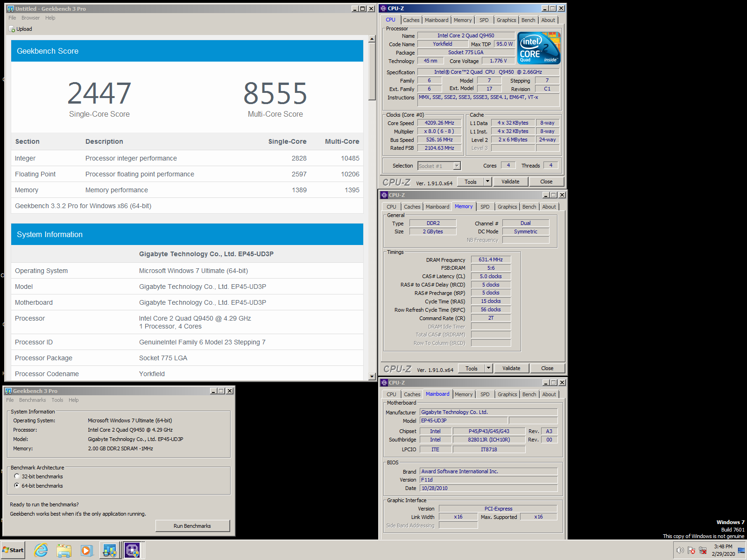The width and height of the screenshot is (747, 560).
Task: Open the clock and date display
Action: [723, 550]
